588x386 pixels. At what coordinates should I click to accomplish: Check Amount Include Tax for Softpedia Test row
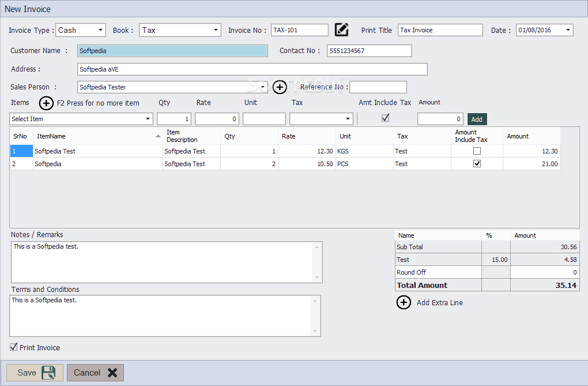click(477, 151)
